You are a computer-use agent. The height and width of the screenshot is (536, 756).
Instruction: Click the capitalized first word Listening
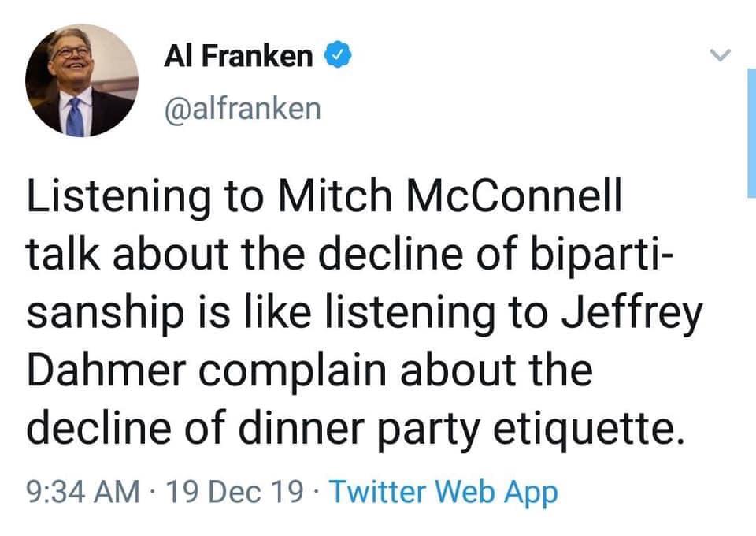pyautogui.click(x=119, y=198)
